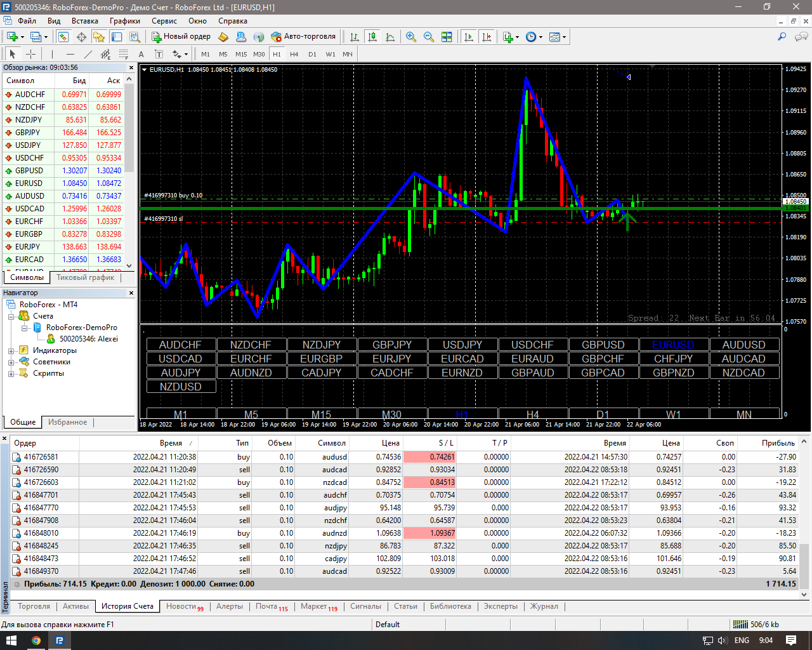The height and width of the screenshot is (650, 812).
Task: Click the signals radio-wave toolbar icon
Action: (x=259, y=37)
